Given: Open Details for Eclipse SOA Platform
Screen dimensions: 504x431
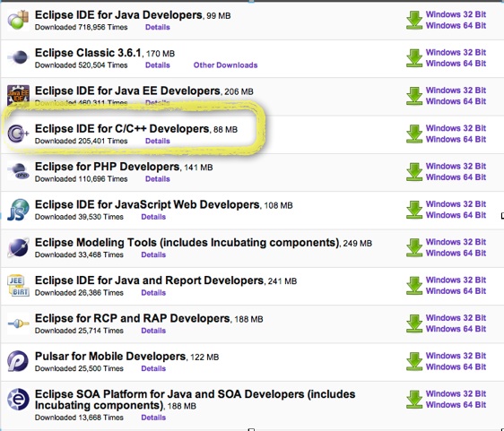Looking at the screenshot, I should (153, 418).
